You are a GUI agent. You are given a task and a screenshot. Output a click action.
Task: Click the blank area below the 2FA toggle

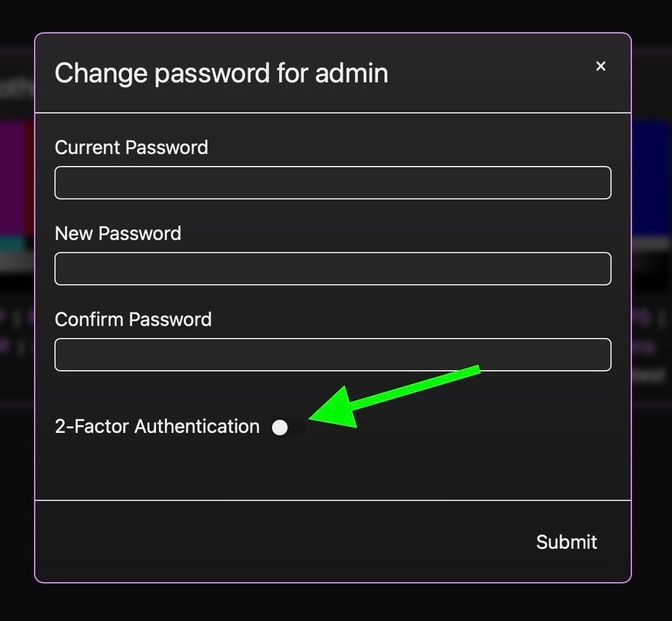point(333,470)
